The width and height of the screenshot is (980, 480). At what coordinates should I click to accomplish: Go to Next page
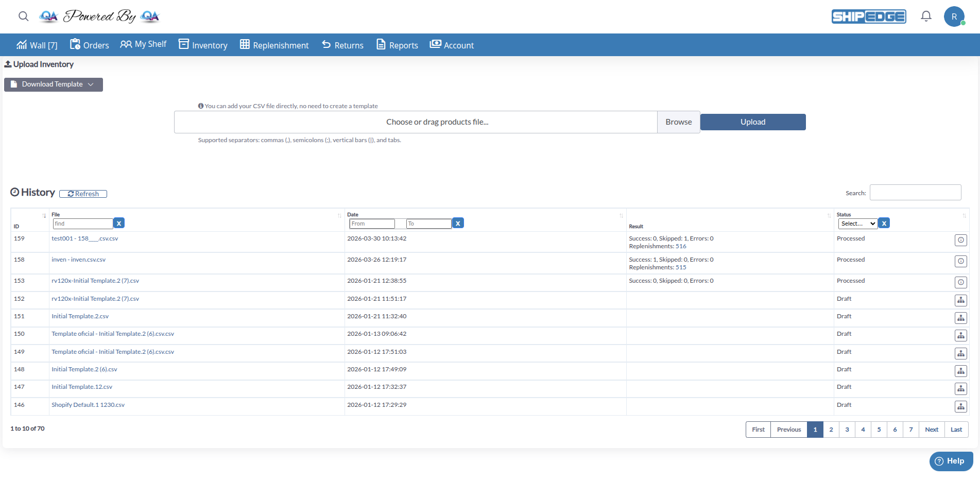(932, 430)
